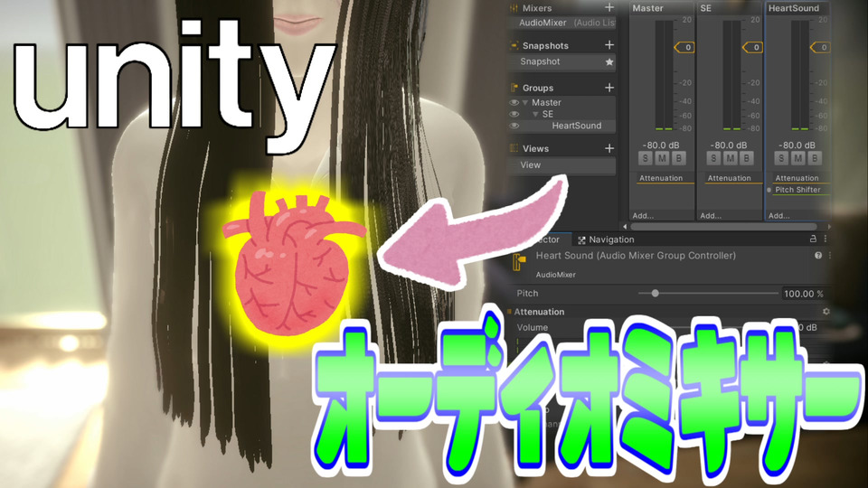The image size is (868, 488).
Task: Click the star icon on Snapshot row
Action: point(609,62)
